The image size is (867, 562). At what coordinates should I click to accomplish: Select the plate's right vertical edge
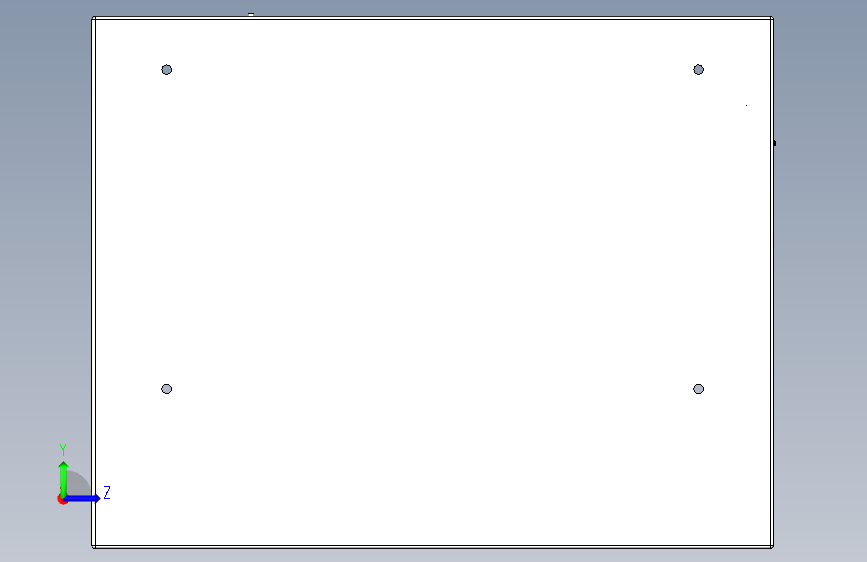[772, 282]
